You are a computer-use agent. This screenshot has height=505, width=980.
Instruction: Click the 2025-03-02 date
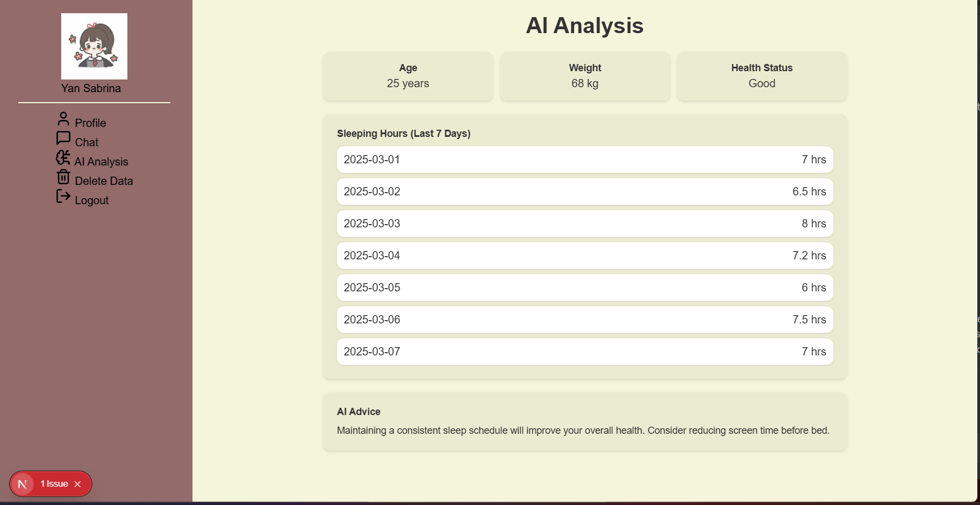372,192
